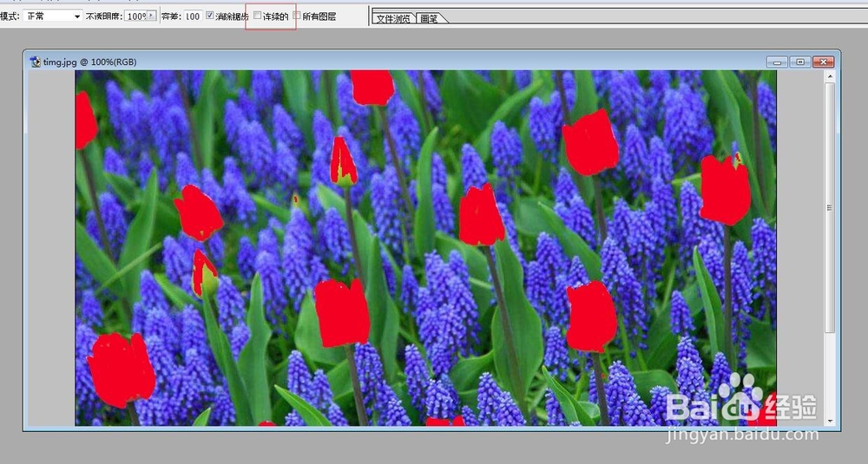Screen dimensions: 868x464
Task: Open the 模式 blending mode dropdown
Action: tap(53, 16)
